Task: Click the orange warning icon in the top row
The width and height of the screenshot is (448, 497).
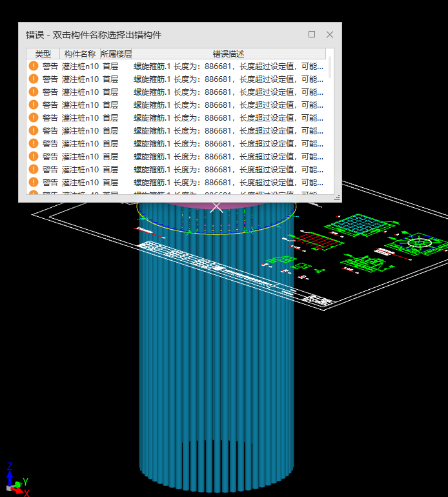Action: click(34, 66)
